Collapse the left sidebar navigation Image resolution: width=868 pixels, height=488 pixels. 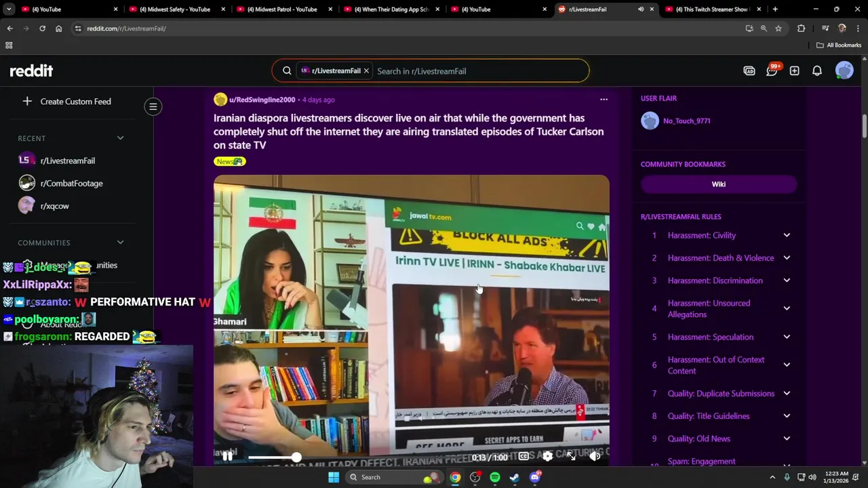point(153,106)
